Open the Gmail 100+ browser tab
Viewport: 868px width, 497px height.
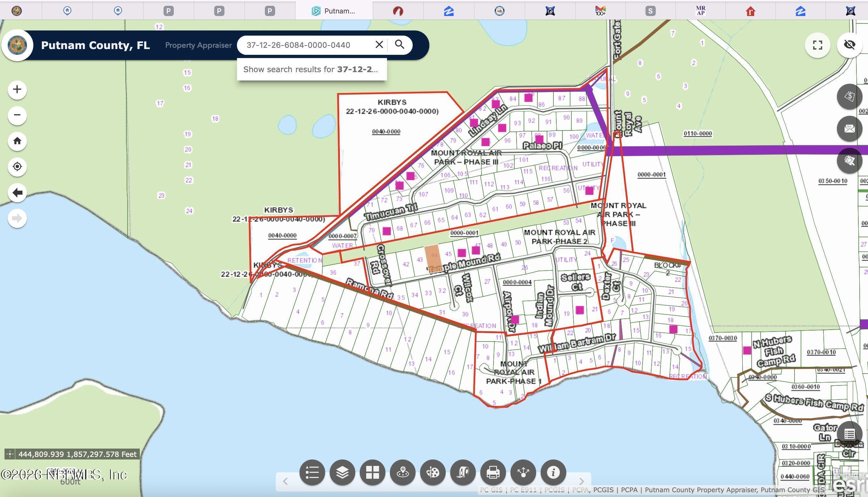(x=600, y=11)
